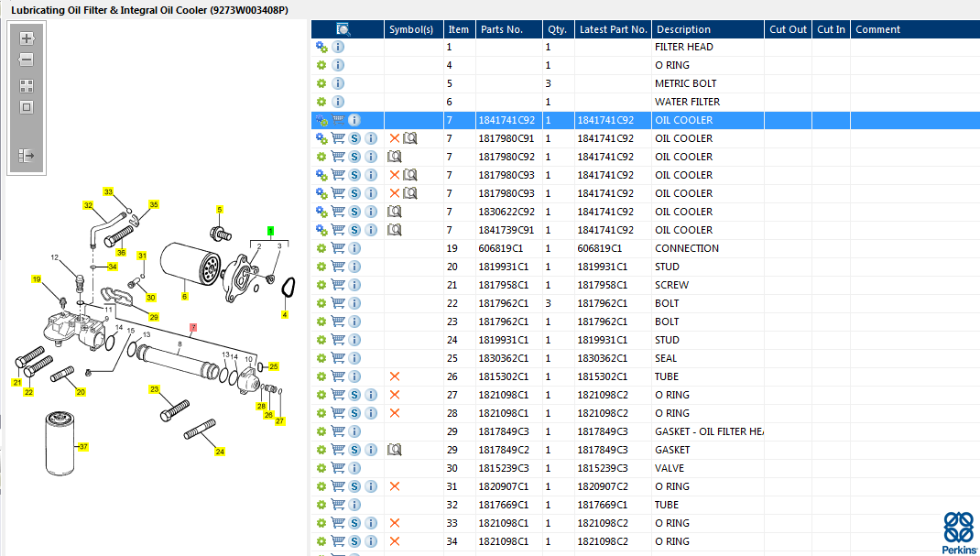Click orange X symbol for TUBE 1815302C1
Viewport: 980px width, 556px height.
coord(395,376)
